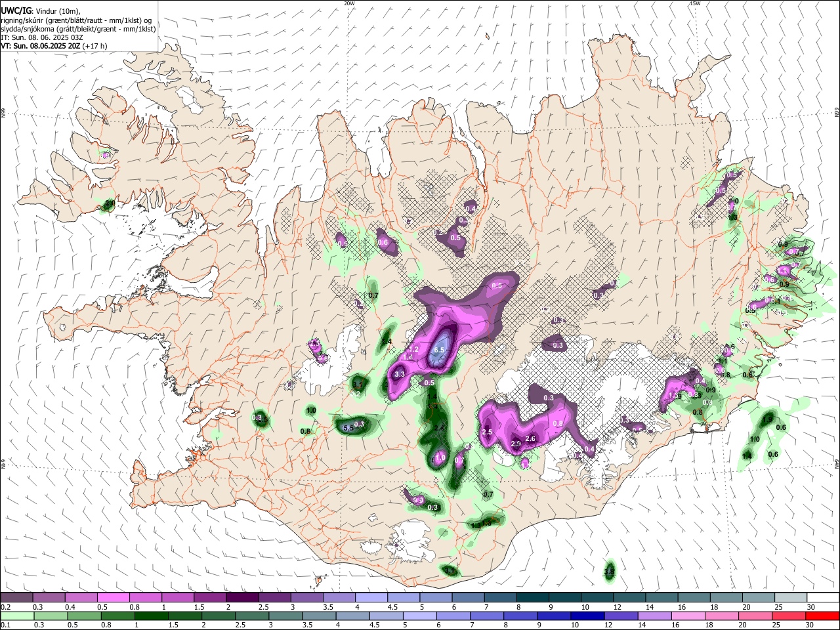
Task: Pick the 2 dark purple swatch, upper legend row
Action: tap(242, 598)
